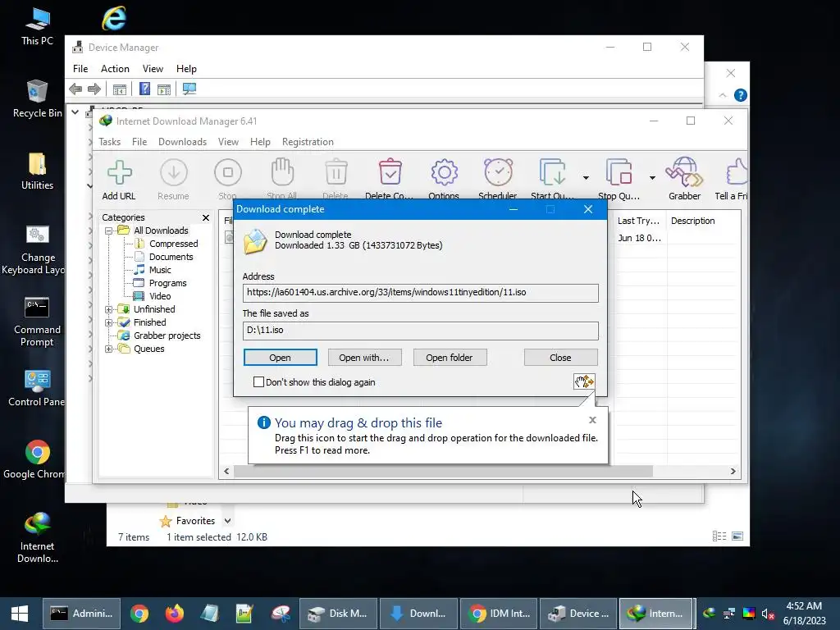This screenshot has width=840, height=630.
Task: Open the This PC desktop icon
Action: click(x=38, y=27)
